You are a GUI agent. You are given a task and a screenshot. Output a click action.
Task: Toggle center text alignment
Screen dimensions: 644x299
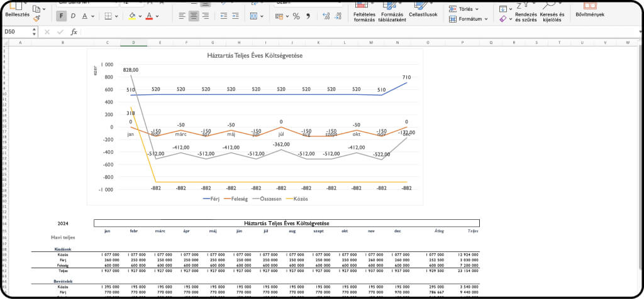[x=194, y=16]
